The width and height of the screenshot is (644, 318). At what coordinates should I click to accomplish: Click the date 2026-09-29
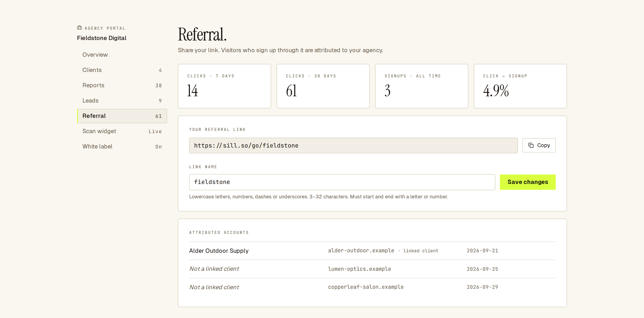coord(482,287)
